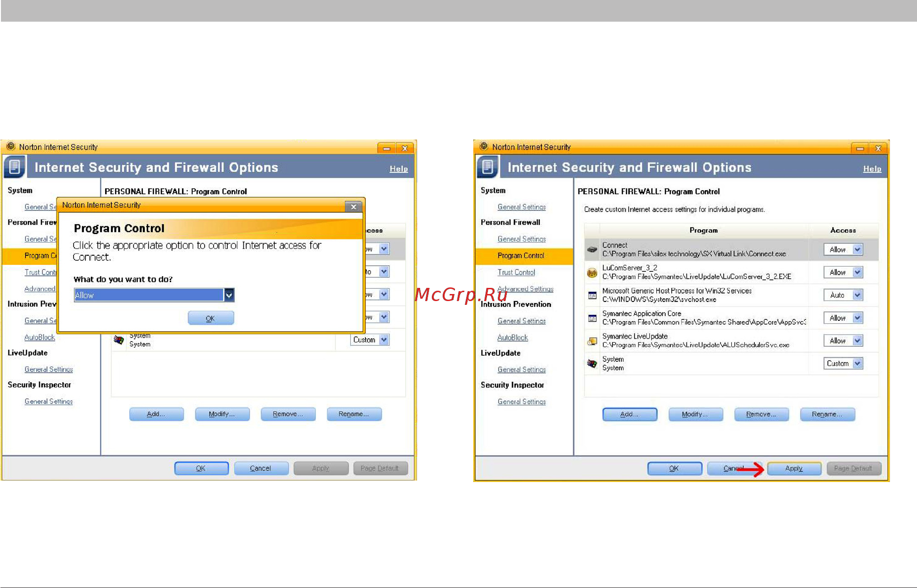The image size is (917, 588).
Task: Open General Settings under LiveUpdate, left window
Action: (49, 369)
